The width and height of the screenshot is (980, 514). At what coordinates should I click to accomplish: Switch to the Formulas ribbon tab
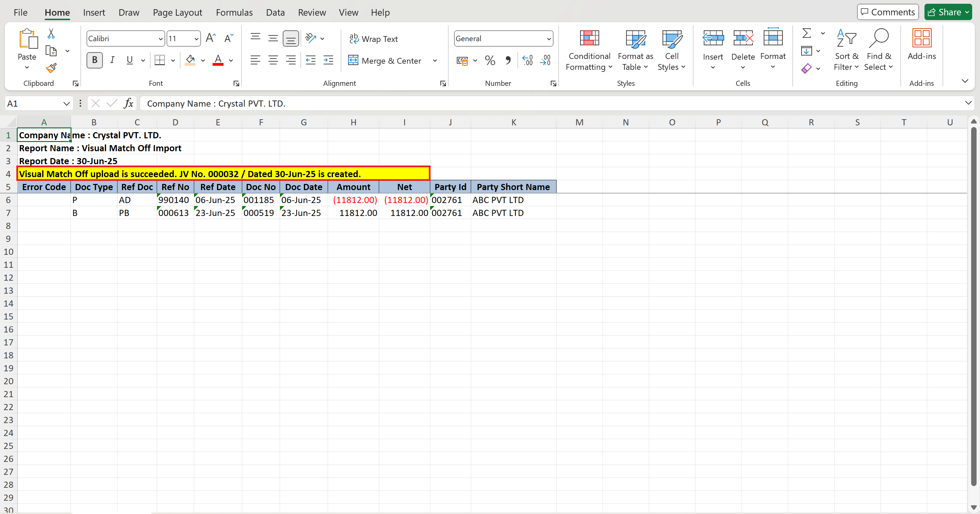tap(234, 13)
